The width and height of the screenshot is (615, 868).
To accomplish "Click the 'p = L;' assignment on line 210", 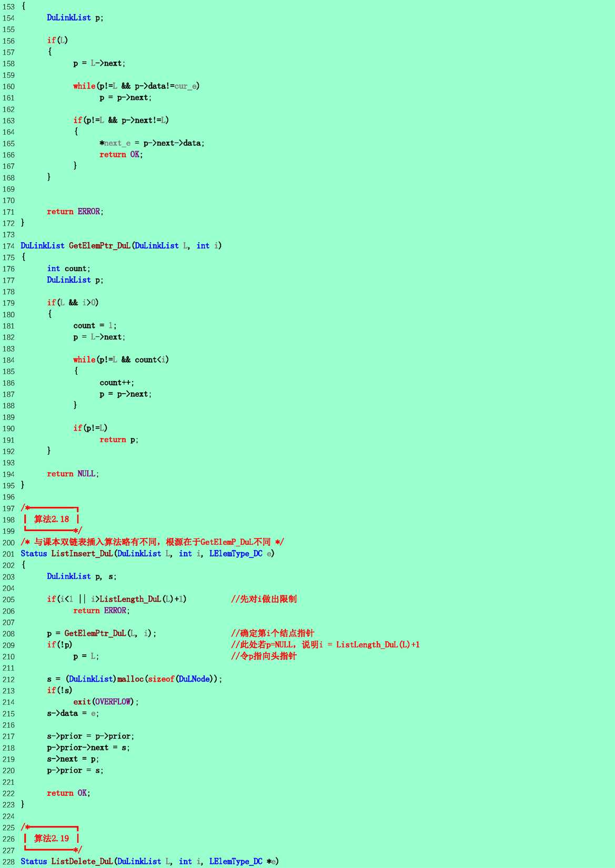I will coord(86,656).
